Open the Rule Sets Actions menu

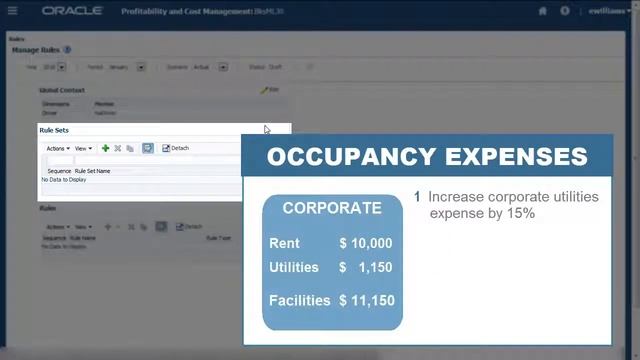pyautogui.click(x=58, y=149)
